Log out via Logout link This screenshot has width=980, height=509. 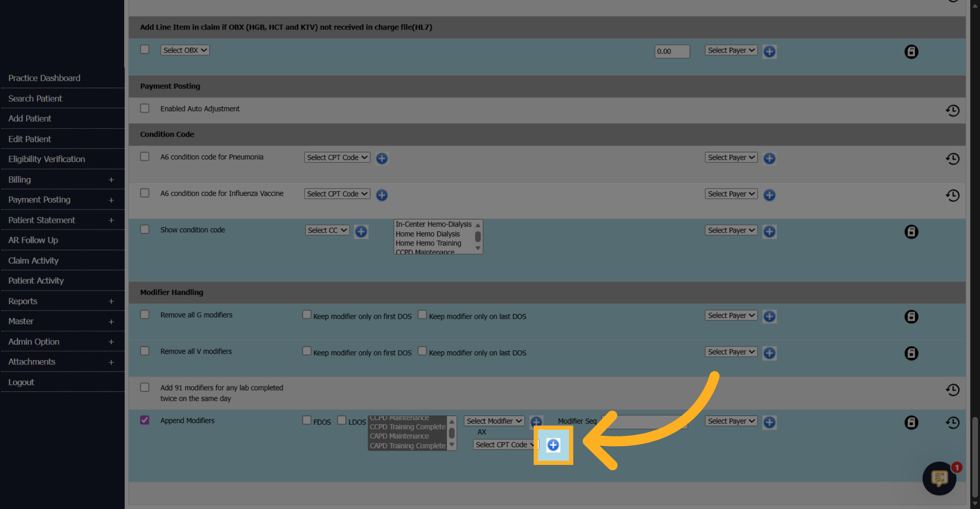click(21, 382)
